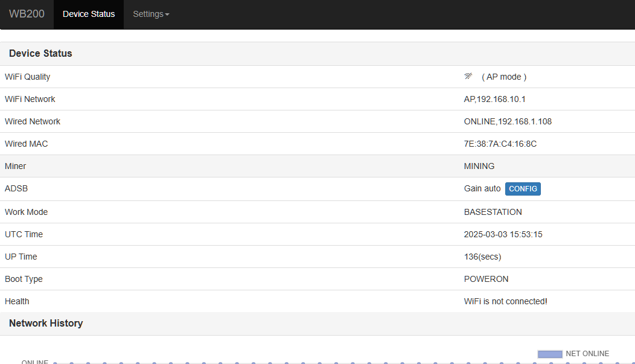Screen dimensions: 635x364
Task: Click the Gain auto text
Action: coord(482,189)
